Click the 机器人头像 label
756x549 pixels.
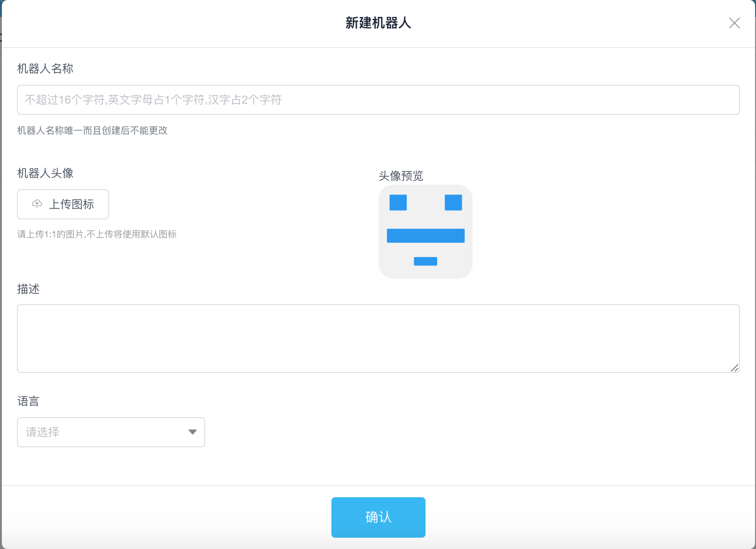45,173
